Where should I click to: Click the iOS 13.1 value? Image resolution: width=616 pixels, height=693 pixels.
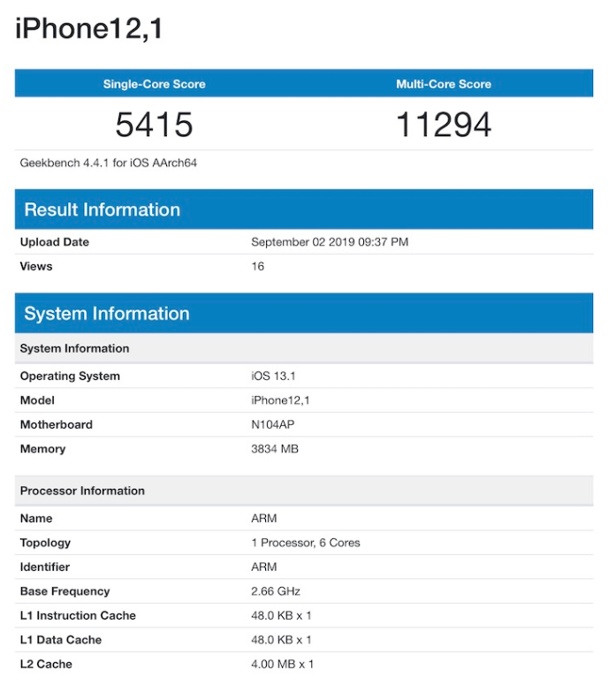tap(273, 377)
